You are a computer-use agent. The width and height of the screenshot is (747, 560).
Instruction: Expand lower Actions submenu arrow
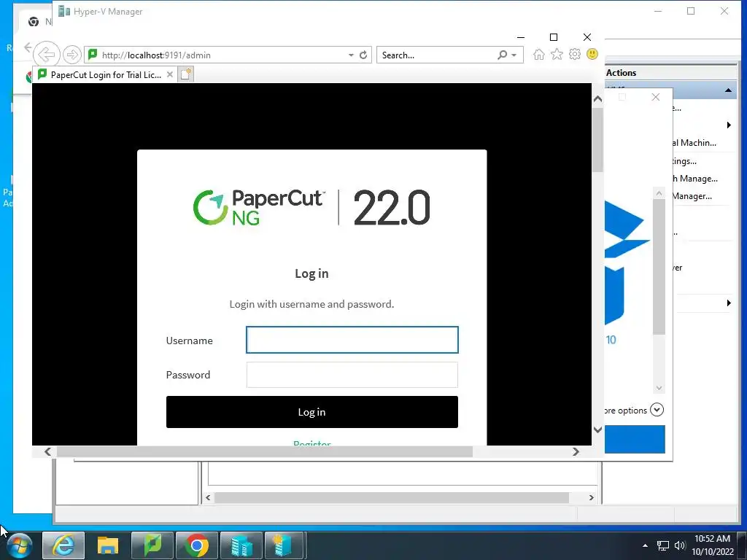(x=729, y=303)
